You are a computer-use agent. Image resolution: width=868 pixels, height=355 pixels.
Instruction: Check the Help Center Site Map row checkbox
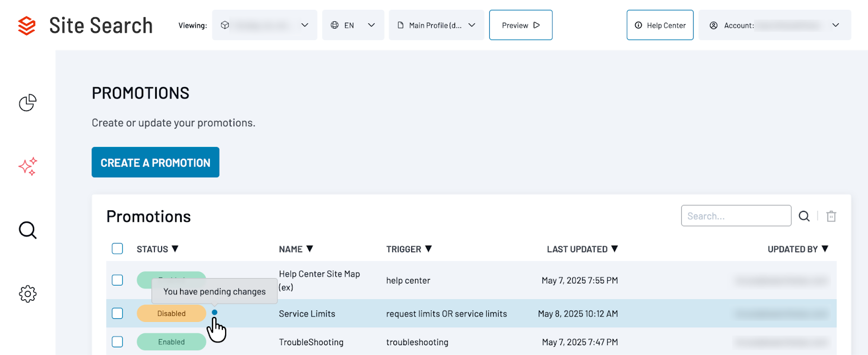tap(117, 280)
